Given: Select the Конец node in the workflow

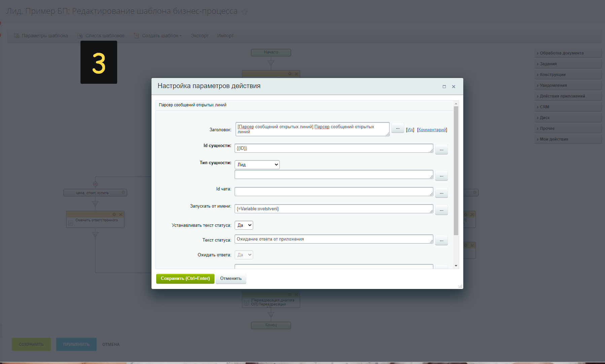Looking at the screenshot, I should pos(271,325).
